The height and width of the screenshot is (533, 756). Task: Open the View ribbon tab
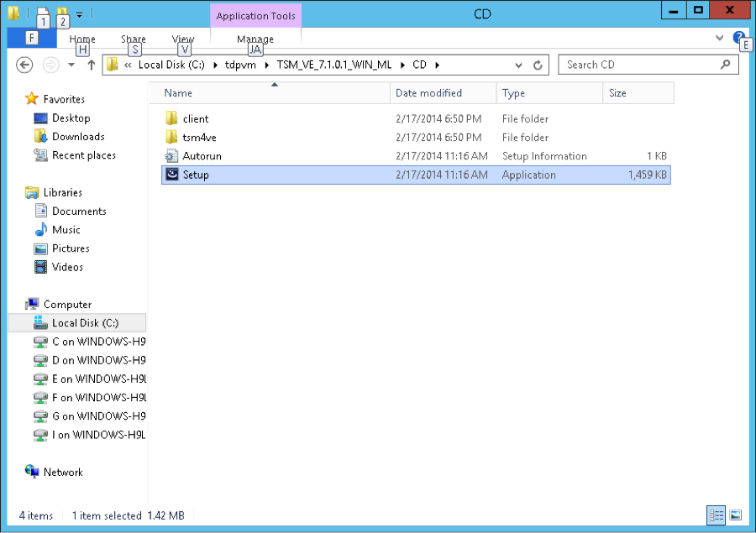[x=183, y=39]
